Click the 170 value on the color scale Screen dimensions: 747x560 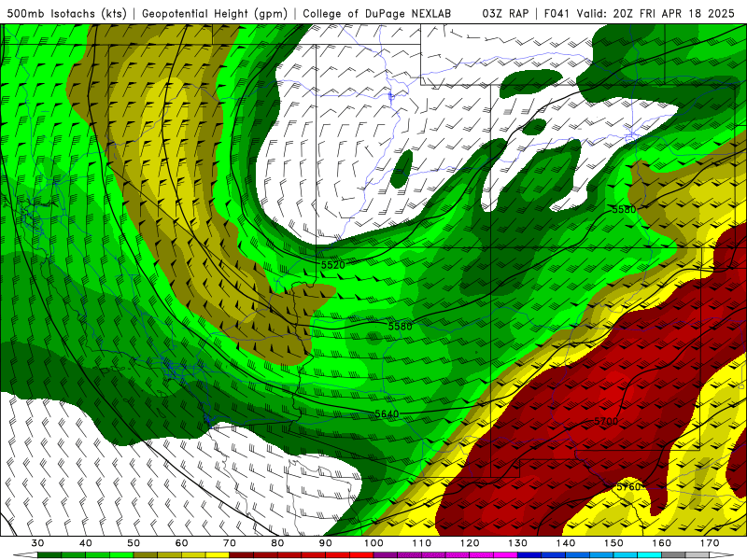[x=710, y=543]
